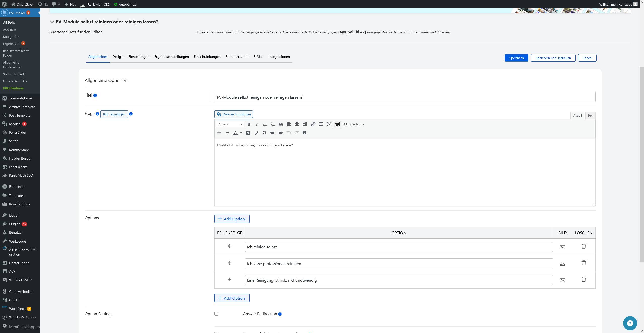Collapse the poll title header chevron

(52, 22)
